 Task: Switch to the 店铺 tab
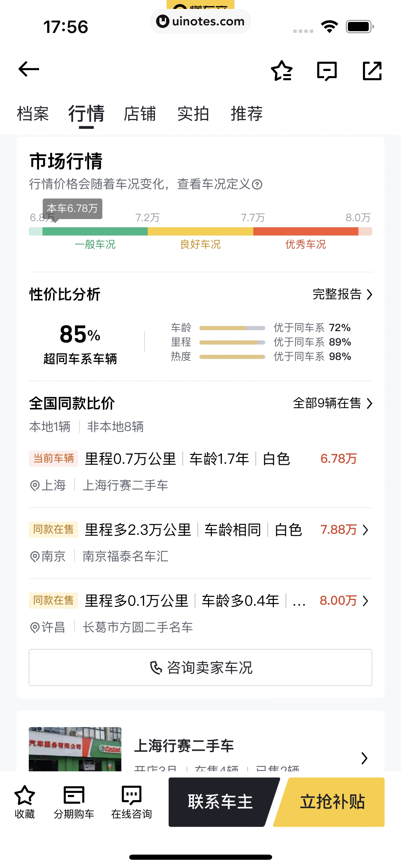(140, 114)
